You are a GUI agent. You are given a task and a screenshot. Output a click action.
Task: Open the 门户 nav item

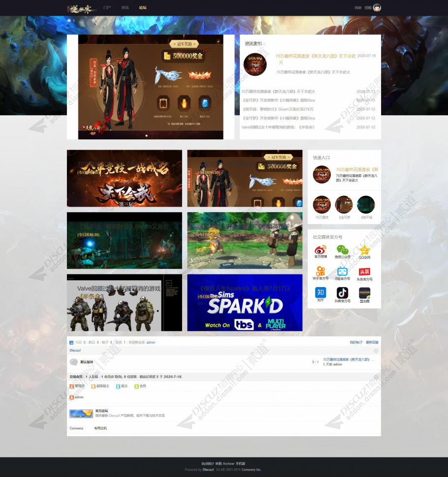pos(107,7)
